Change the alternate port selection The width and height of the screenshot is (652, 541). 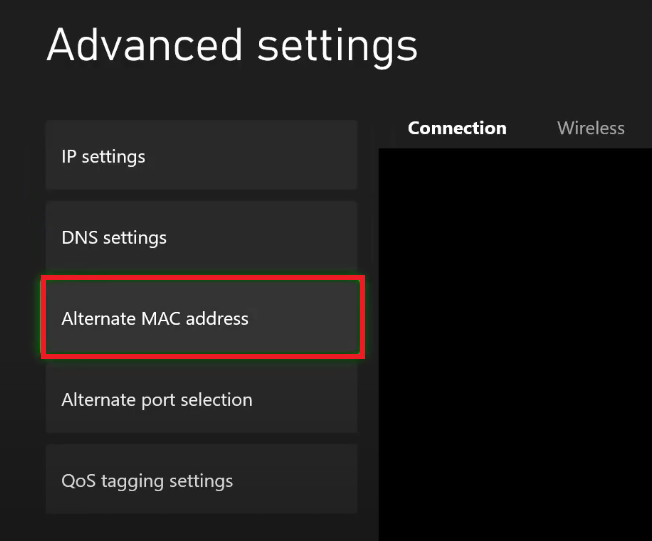coord(201,400)
